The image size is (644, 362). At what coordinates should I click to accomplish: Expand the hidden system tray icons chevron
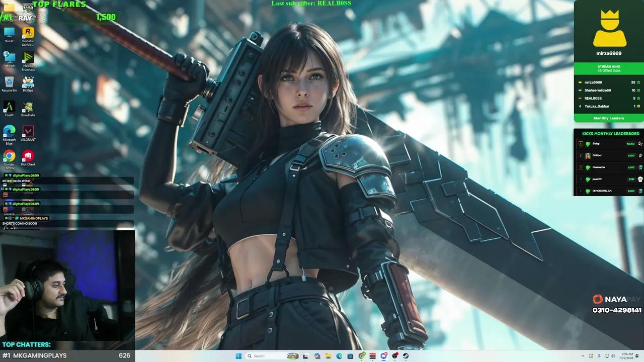point(583,356)
